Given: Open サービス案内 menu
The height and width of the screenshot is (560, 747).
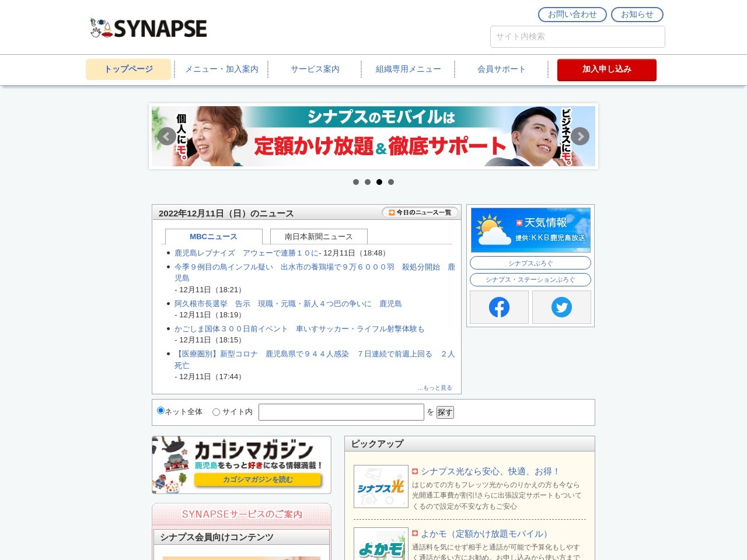Looking at the screenshot, I should click(x=315, y=69).
